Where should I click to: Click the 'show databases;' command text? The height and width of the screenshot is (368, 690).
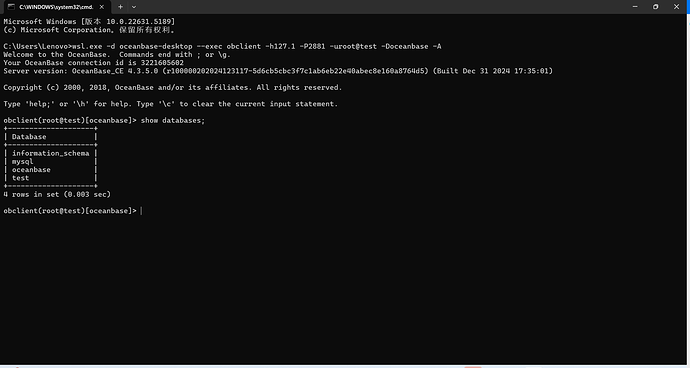(173, 120)
